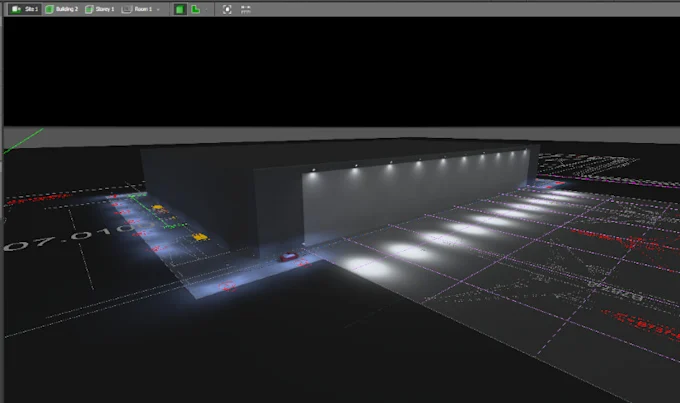The width and height of the screenshot is (680, 403).
Task: Click the dotted options icon in the toolbar
Action: [246, 9]
